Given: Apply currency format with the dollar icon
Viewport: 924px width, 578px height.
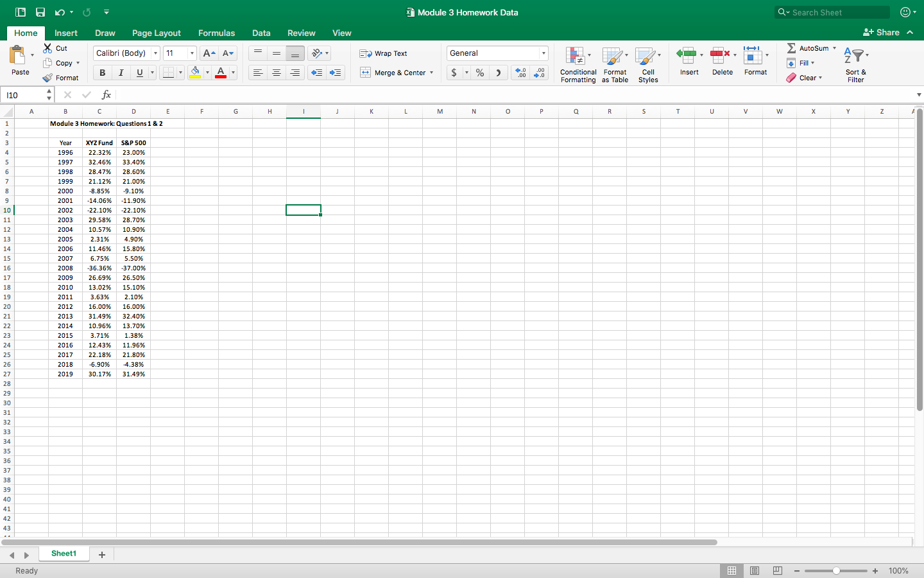Looking at the screenshot, I should (454, 73).
